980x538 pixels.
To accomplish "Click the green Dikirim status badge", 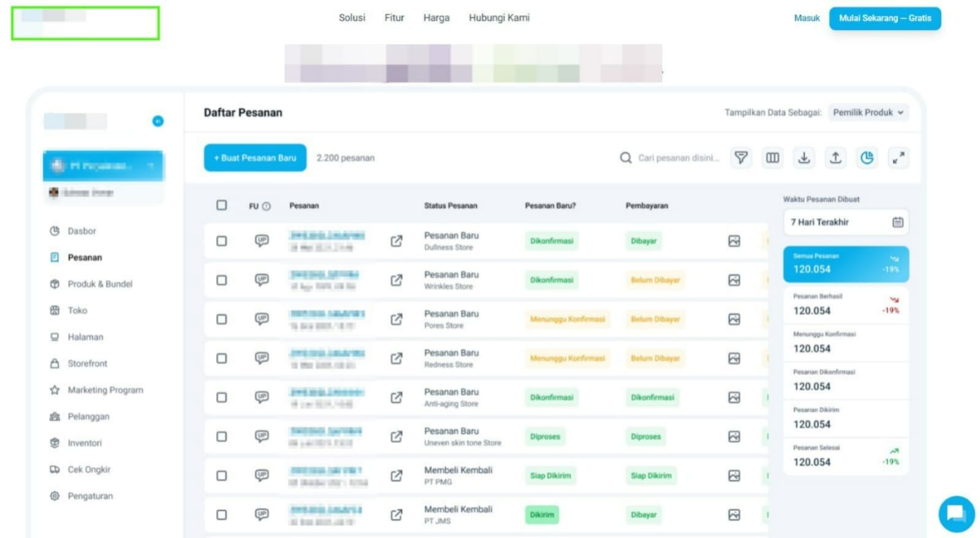I will pos(542,515).
